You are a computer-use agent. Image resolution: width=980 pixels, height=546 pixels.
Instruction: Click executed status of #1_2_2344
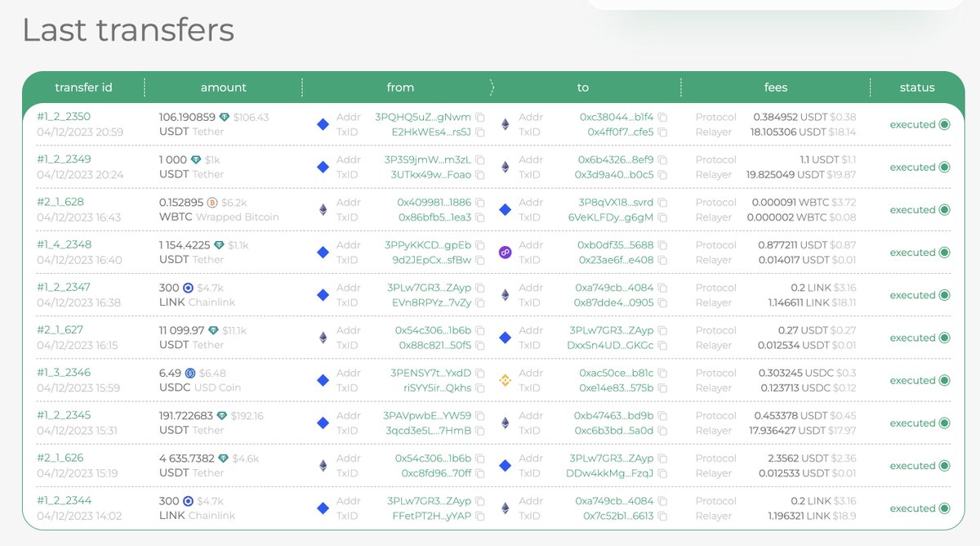920,508
